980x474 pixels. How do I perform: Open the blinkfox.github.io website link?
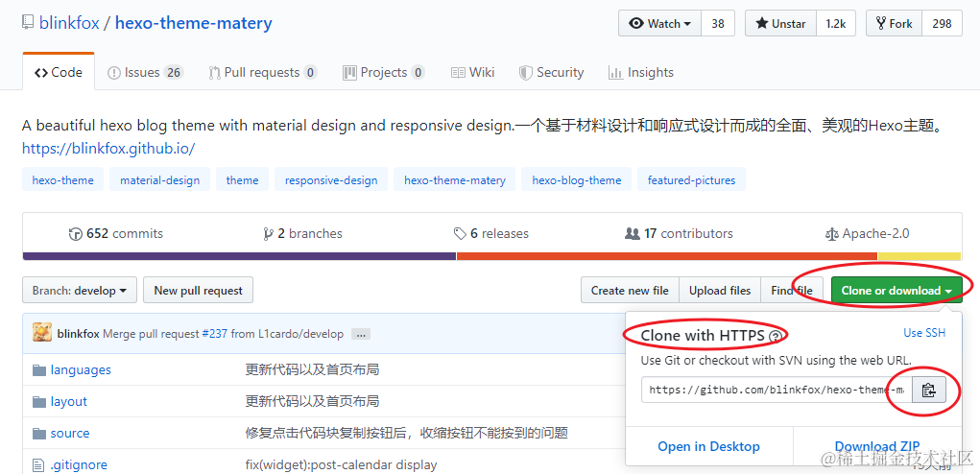[x=108, y=149]
